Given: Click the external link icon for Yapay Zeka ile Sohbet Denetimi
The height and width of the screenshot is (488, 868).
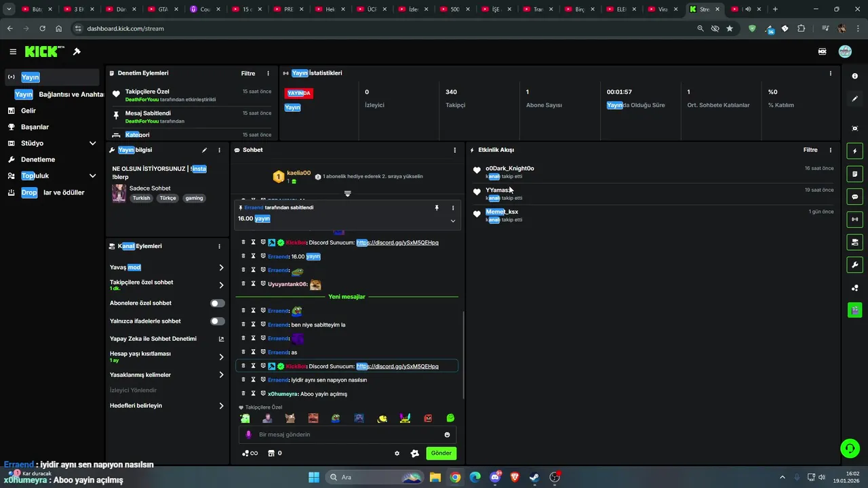Looking at the screenshot, I should (221, 339).
